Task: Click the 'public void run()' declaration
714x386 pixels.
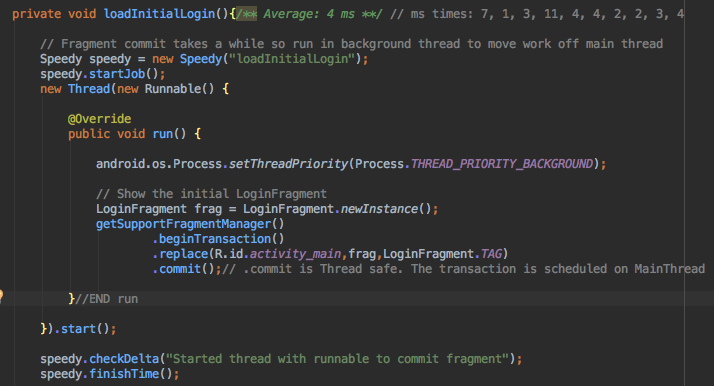Action: click(127, 134)
